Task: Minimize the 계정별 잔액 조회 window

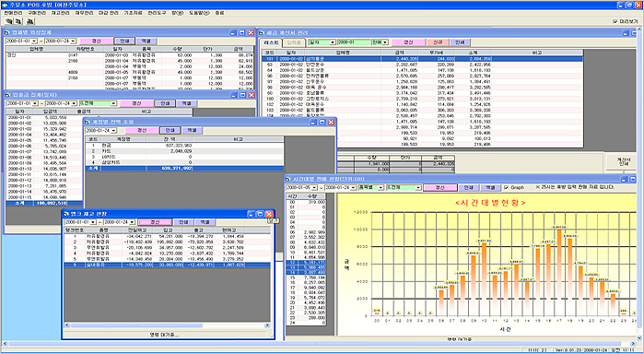Action: click(x=313, y=122)
